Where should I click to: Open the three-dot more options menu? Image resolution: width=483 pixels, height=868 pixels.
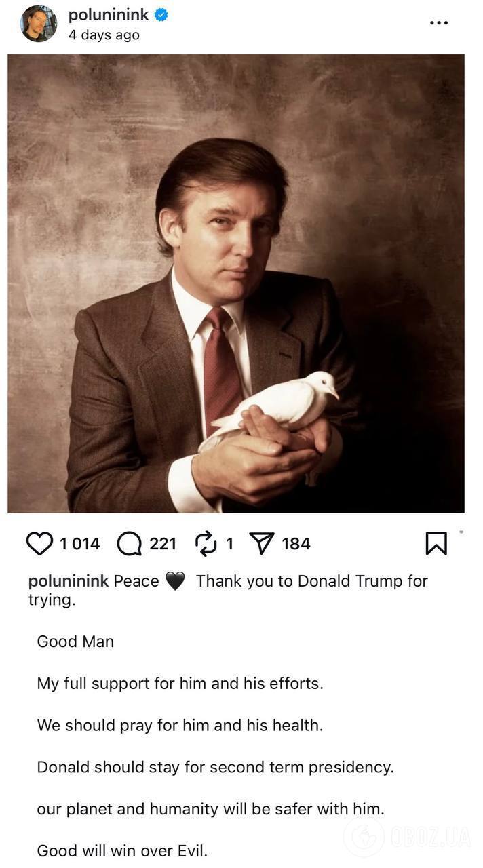pos(439,23)
